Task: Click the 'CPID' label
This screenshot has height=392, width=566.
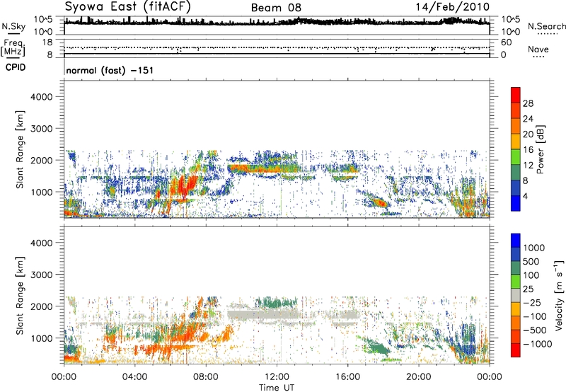Action: [x=15, y=67]
